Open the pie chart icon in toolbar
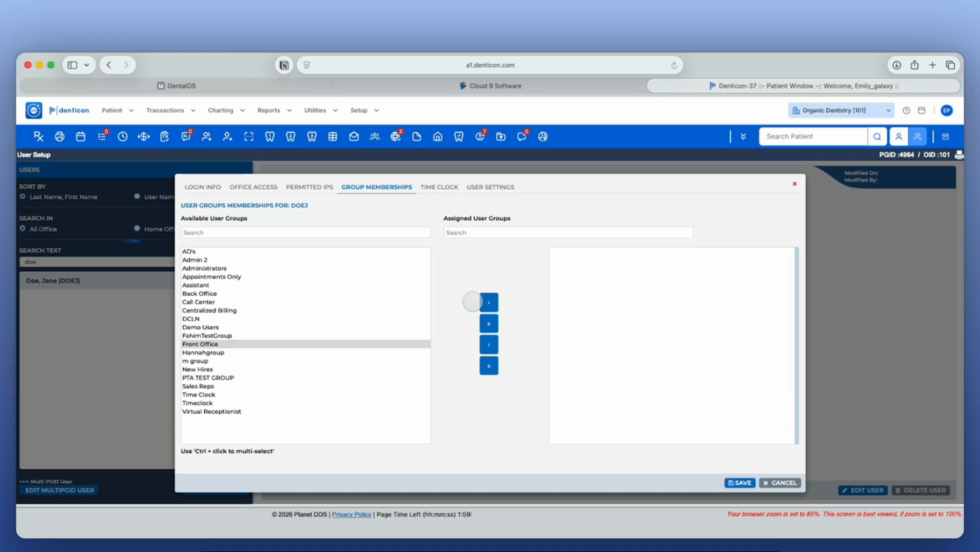Screen dimensions: 980x552 click(542, 137)
